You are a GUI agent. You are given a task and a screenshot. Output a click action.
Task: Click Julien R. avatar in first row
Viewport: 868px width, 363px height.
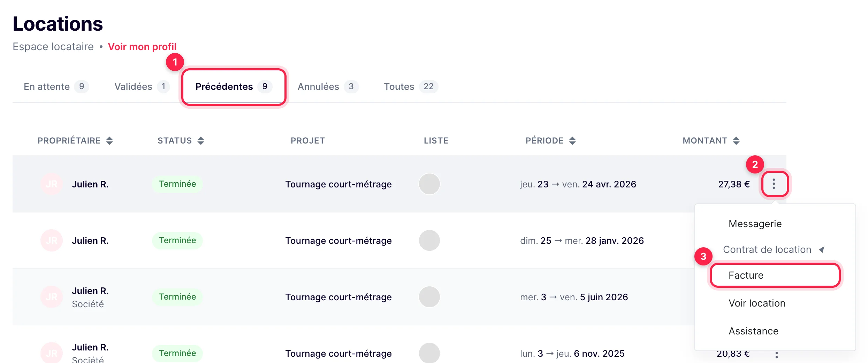[x=52, y=184]
